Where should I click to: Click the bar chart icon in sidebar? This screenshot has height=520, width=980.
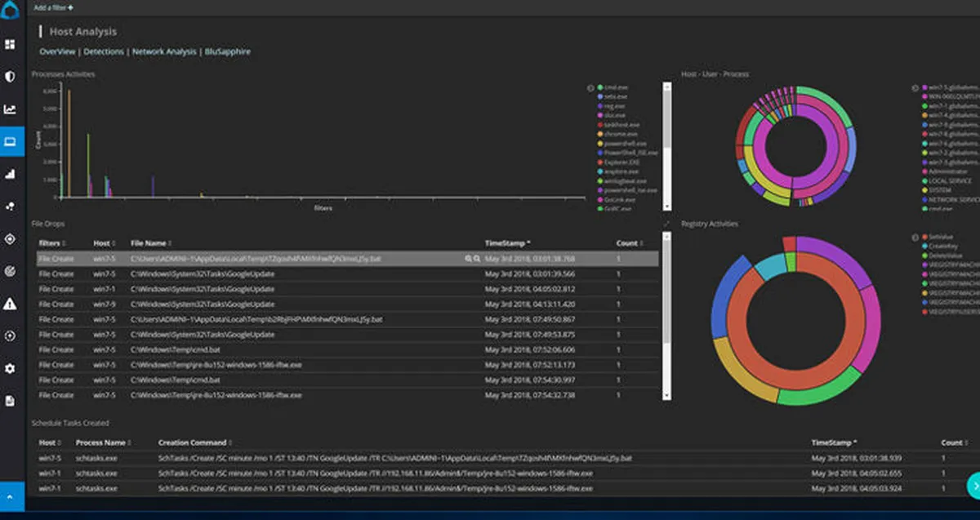coord(11,173)
